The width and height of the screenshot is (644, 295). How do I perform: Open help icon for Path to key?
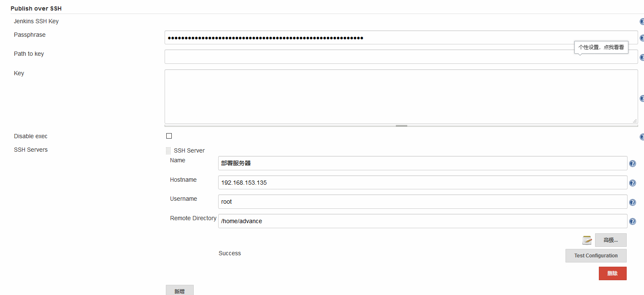pyautogui.click(x=642, y=57)
